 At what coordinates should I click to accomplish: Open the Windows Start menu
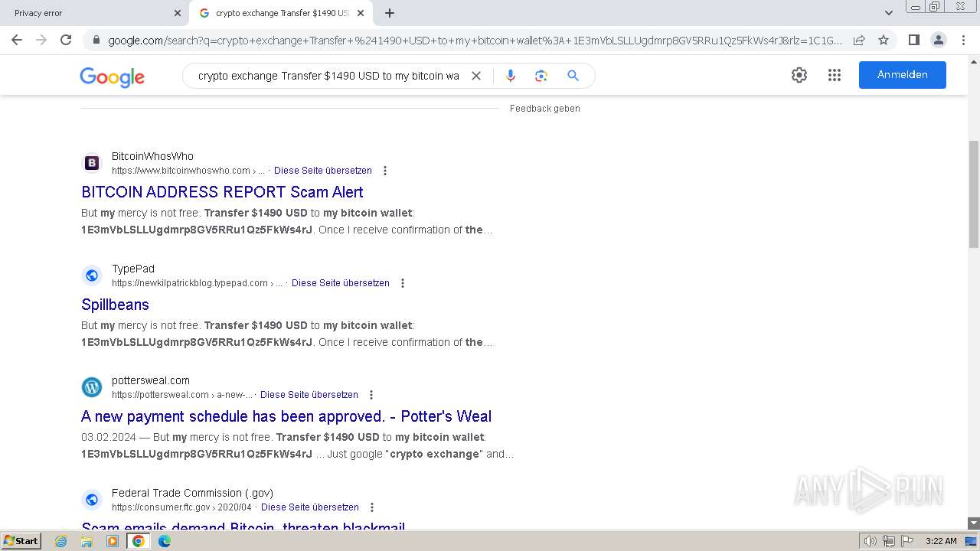pyautogui.click(x=21, y=541)
